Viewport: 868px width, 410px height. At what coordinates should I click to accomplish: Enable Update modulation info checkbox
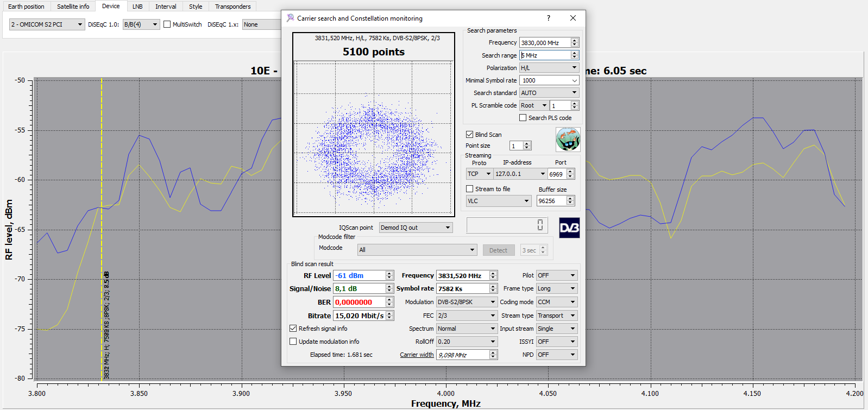click(293, 342)
